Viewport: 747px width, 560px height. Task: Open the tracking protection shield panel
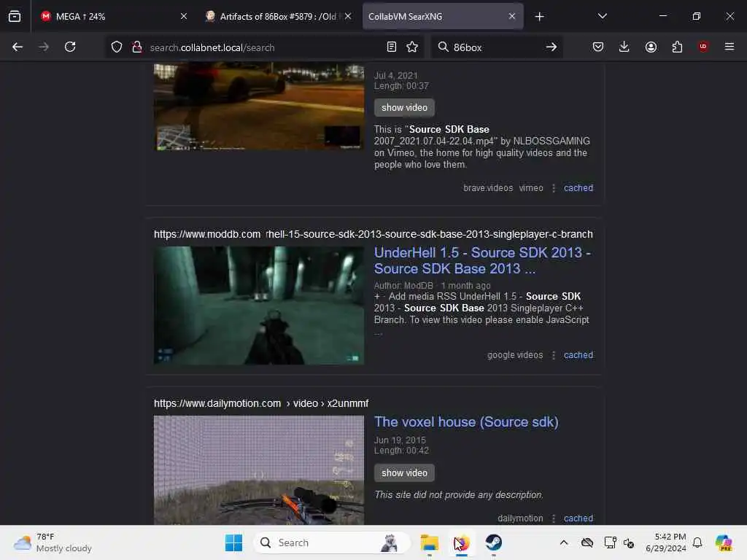(x=117, y=47)
